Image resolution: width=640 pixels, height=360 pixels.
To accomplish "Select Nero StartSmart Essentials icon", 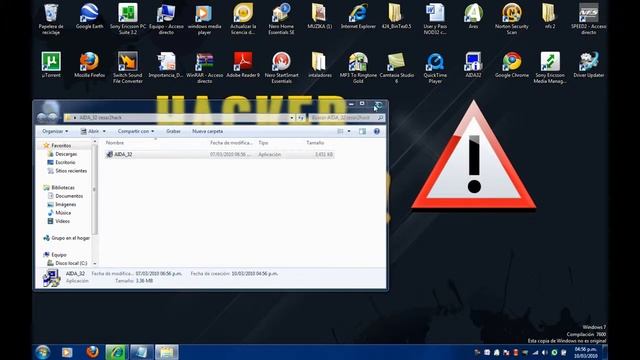I will 281,67.
